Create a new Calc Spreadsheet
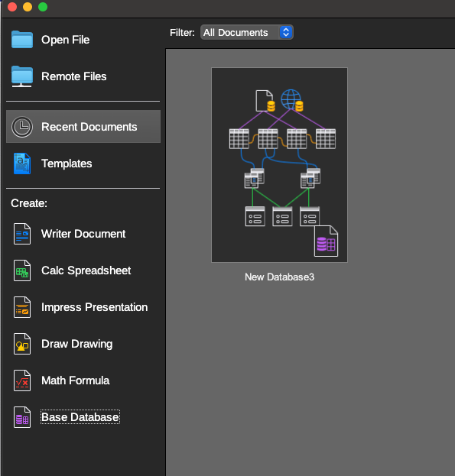Viewport: 455px width, 476px height. click(86, 270)
